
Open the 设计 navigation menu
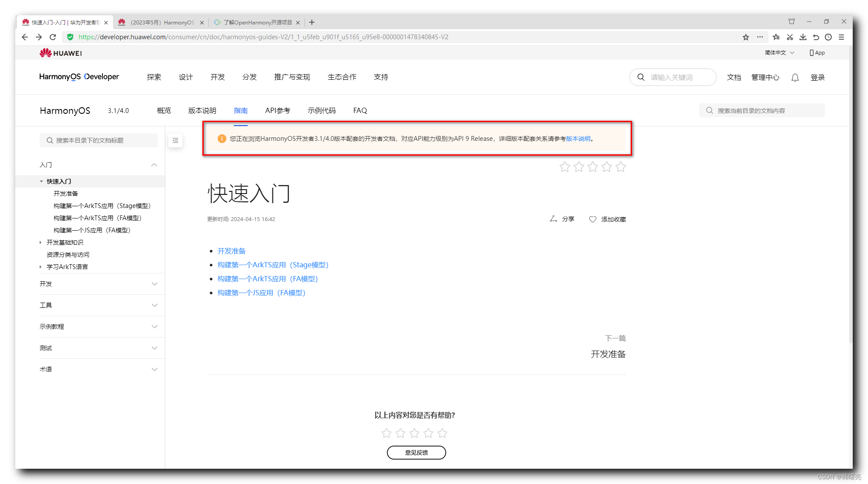186,77
